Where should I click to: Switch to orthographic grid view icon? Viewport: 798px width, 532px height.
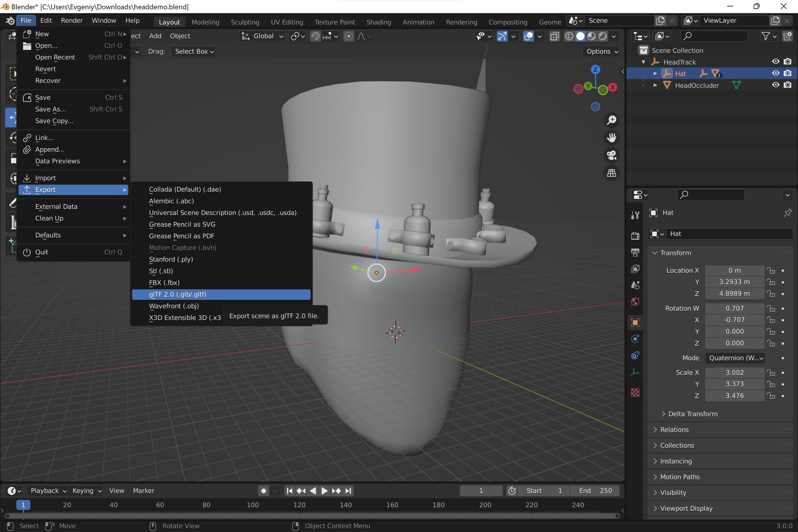tap(611, 173)
